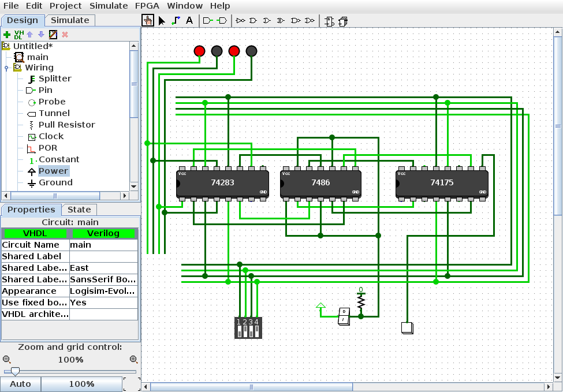Viewport: 563px width, 392px height.
Task: Click the zoom in magnifier icon
Action: [x=133, y=360]
